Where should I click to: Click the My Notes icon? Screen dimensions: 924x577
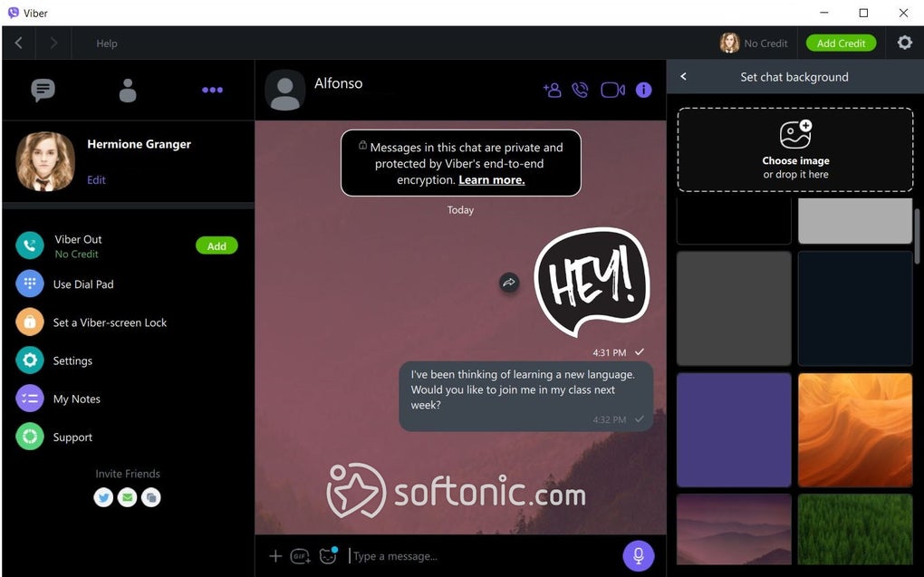(30, 399)
